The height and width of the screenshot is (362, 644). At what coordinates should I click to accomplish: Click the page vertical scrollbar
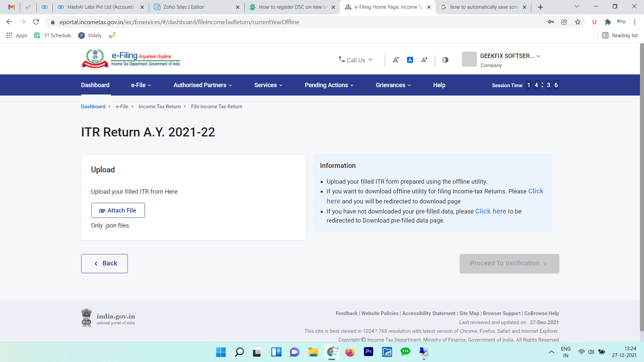click(642, 188)
